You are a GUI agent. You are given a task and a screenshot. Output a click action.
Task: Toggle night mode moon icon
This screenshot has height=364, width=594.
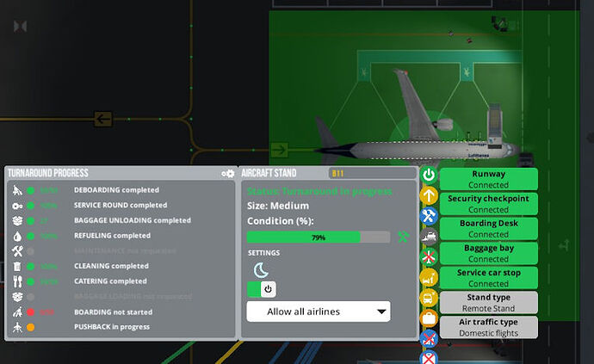(x=261, y=270)
